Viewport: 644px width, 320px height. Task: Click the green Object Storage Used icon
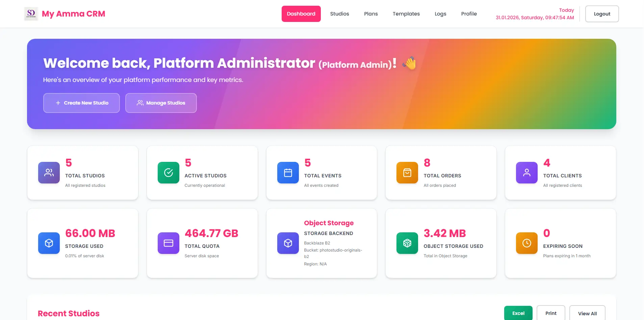point(407,243)
